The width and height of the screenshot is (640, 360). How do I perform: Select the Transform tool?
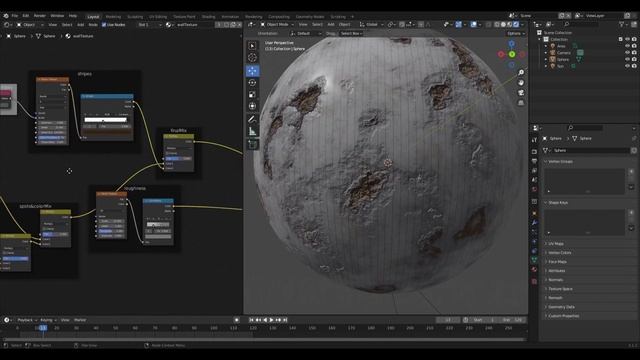pos(252,106)
